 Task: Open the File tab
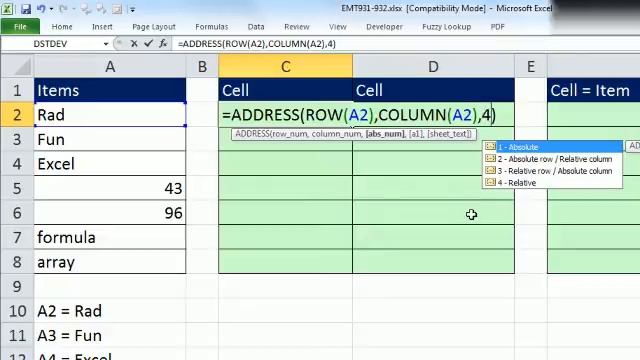pos(20,27)
